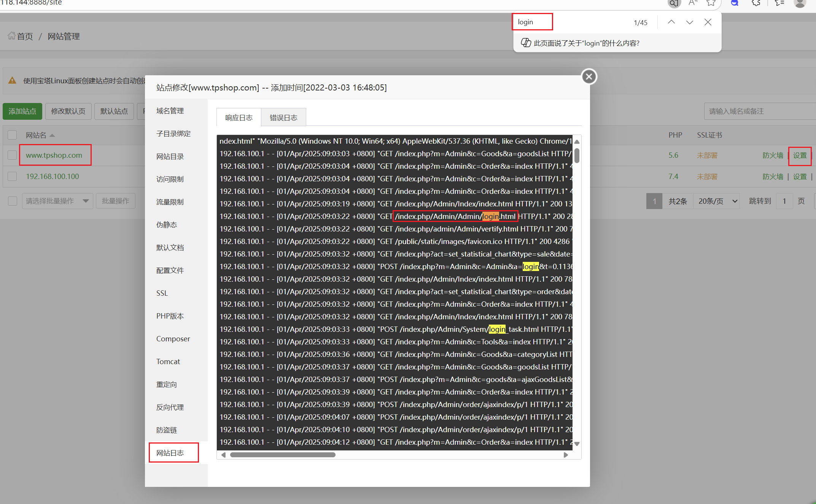This screenshot has width=816, height=504.
Task: Open the 192.168.100.100 site link
Action: click(52, 176)
